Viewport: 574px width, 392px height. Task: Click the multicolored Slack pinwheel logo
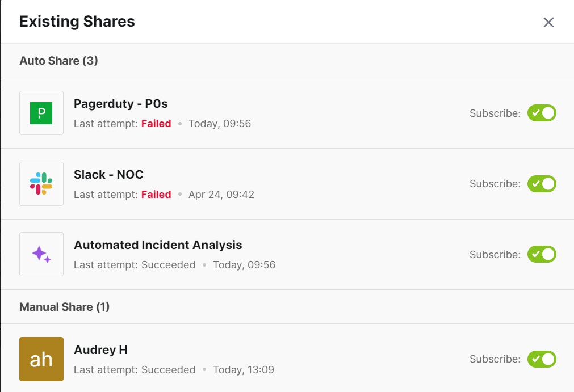(41, 184)
